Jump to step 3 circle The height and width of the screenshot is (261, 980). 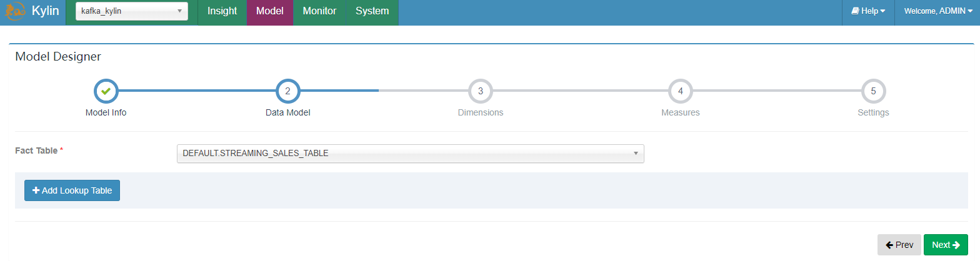[x=480, y=91]
